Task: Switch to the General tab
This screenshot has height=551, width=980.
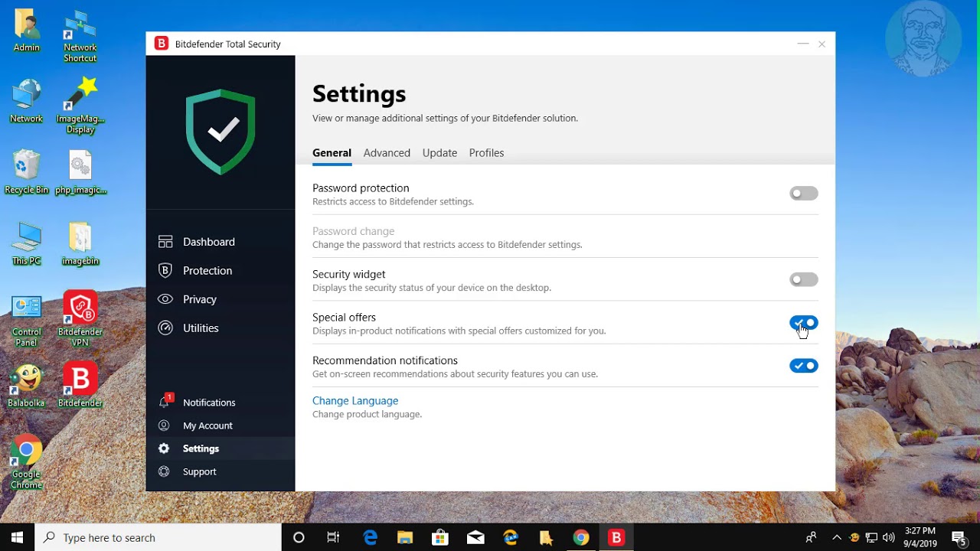Action: coord(332,153)
